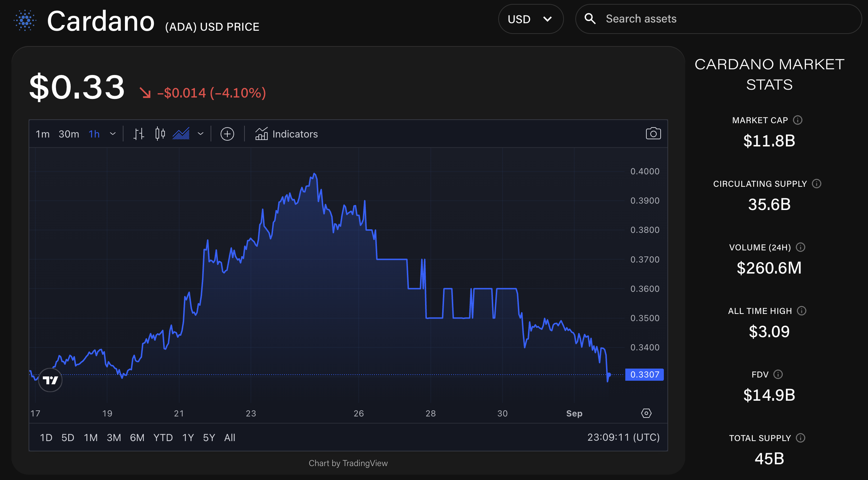Click the All Time High info icon
This screenshot has height=480, width=868.
coord(802,311)
